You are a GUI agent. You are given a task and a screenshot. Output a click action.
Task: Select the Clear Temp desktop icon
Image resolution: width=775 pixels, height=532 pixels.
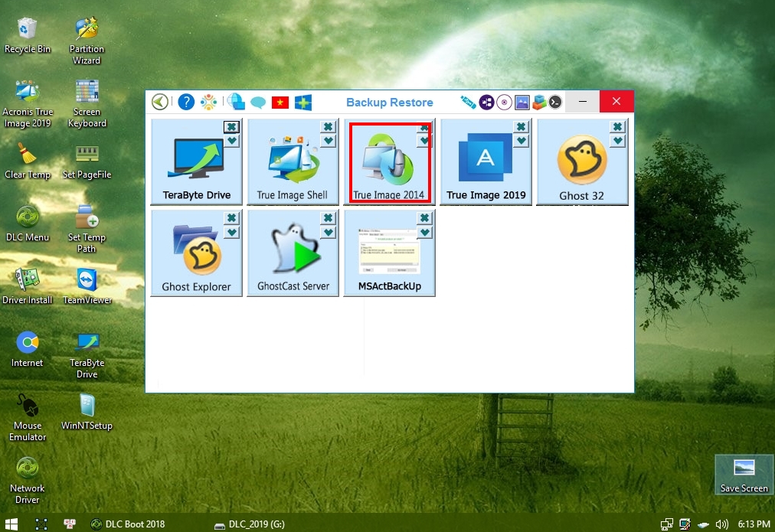27,161
